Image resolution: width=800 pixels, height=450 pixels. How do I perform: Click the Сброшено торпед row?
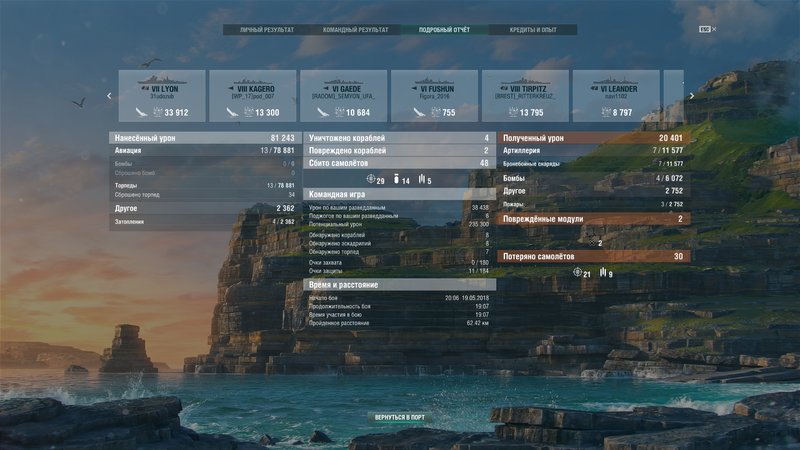[205, 194]
